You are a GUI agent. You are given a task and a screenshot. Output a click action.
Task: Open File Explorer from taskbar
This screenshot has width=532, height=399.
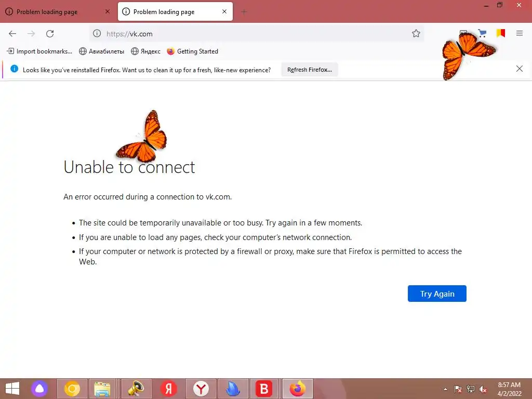coord(102,389)
